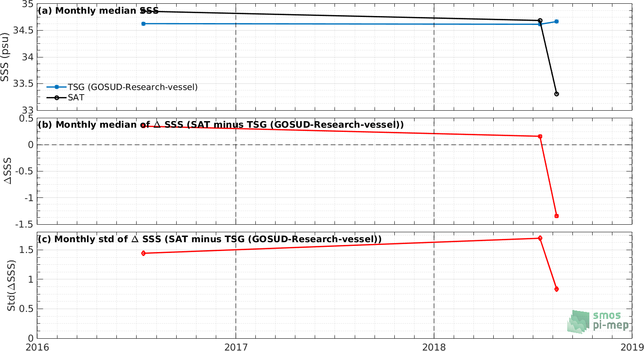Click the "2016" x-axis label

pos(37,347)
